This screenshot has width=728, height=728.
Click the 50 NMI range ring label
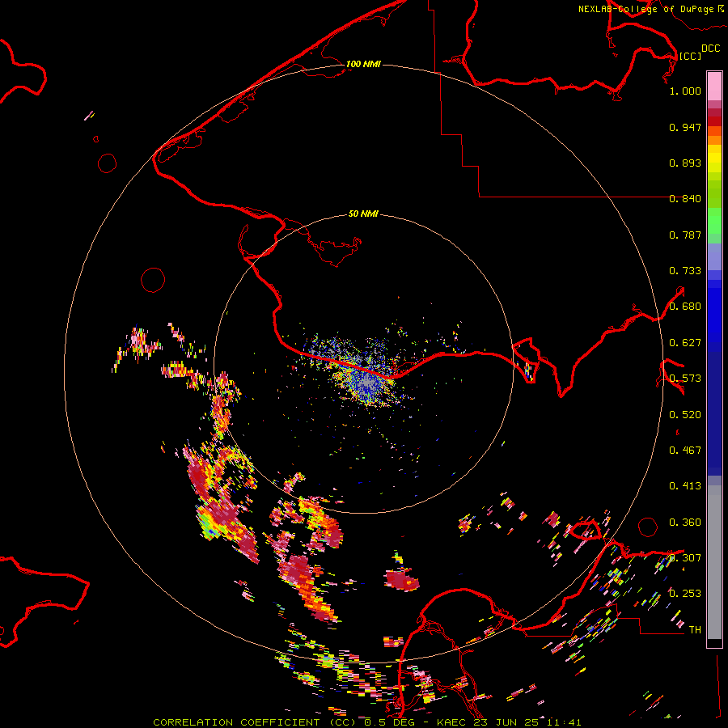(363, 214)
